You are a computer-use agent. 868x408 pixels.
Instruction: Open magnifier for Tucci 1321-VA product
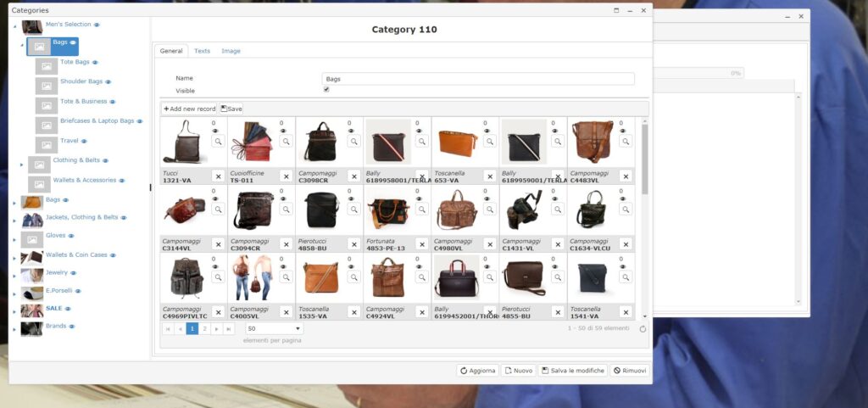218,142
